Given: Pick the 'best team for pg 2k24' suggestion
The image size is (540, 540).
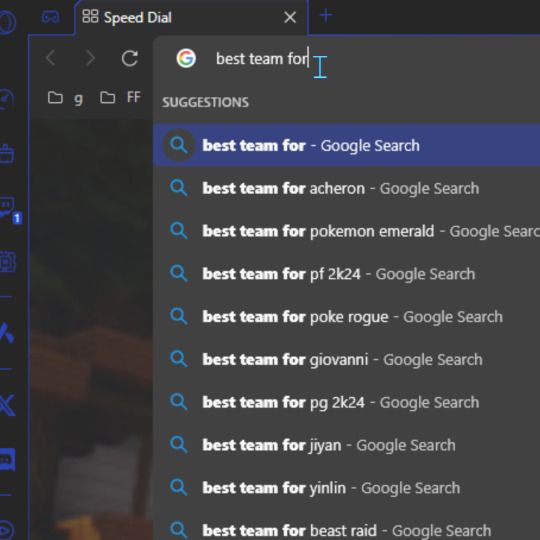Looking at the screenshot, I should [346, 402].
